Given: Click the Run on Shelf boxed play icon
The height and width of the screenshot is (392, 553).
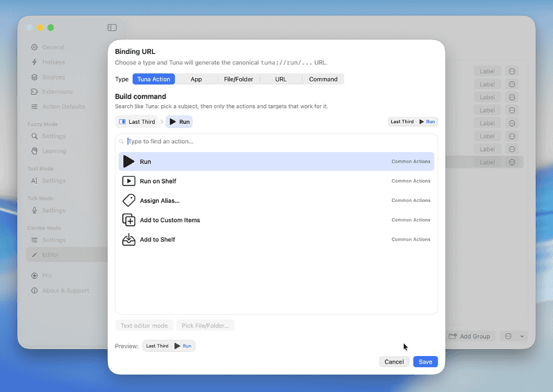Looking at the screenshot, I should click(x=129, y=181).
